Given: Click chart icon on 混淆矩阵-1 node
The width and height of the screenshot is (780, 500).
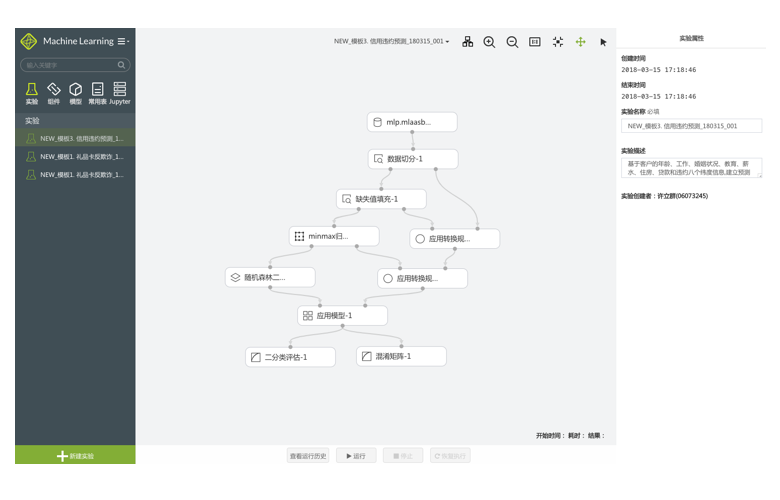Looking at the screenshot, I should [x=367, y=356].
